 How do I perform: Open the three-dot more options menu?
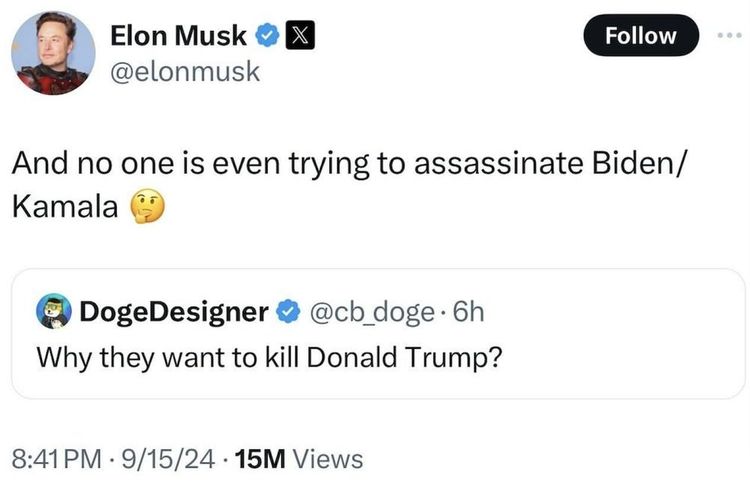731,36
